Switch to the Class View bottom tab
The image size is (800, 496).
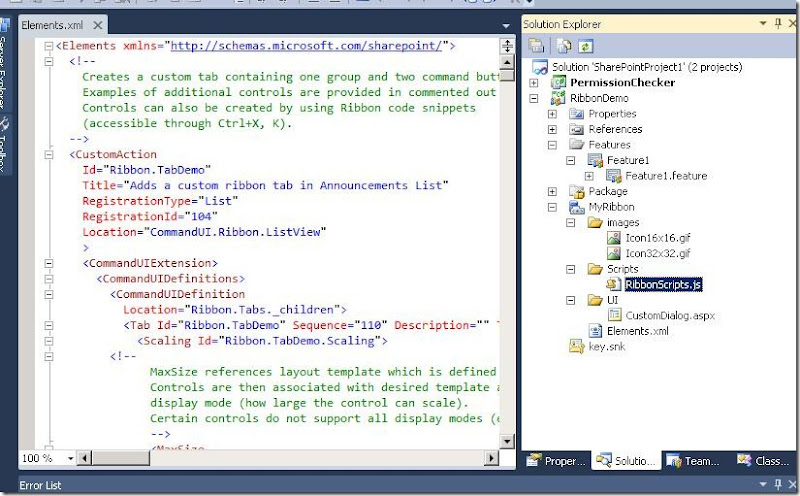(765, 461)
